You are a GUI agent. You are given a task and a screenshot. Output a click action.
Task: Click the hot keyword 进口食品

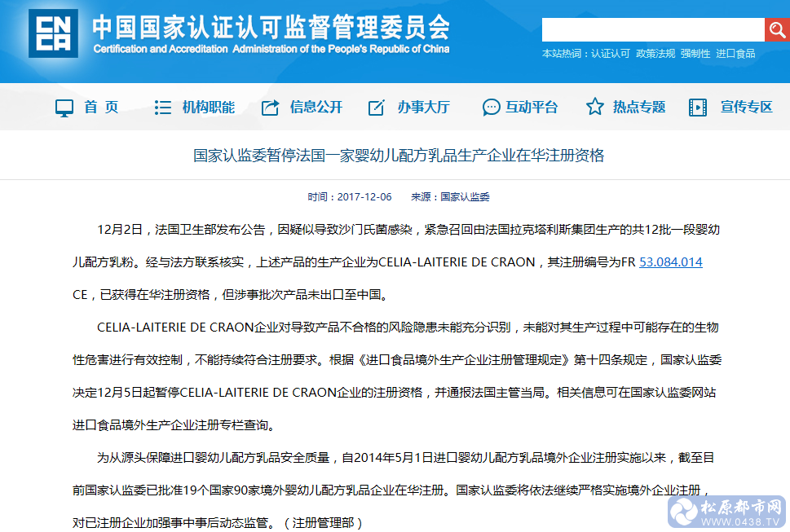[735, 54]
